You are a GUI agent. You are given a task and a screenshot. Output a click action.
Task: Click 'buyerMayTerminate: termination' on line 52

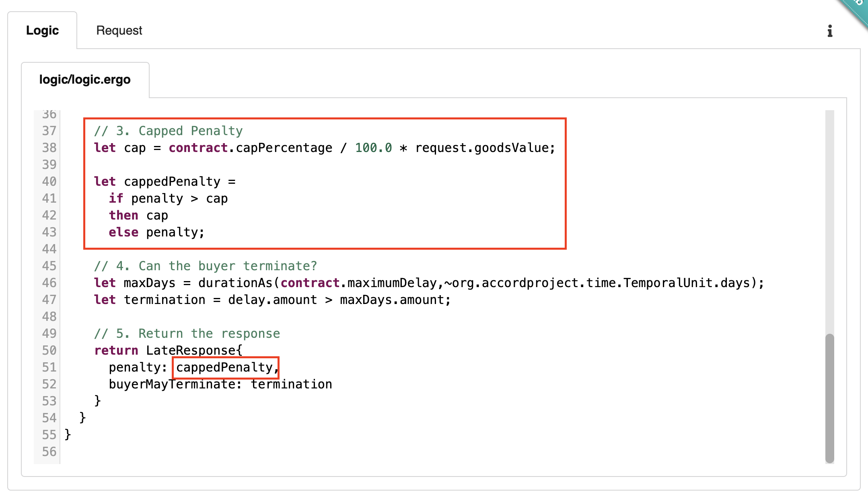pos(220,384)
